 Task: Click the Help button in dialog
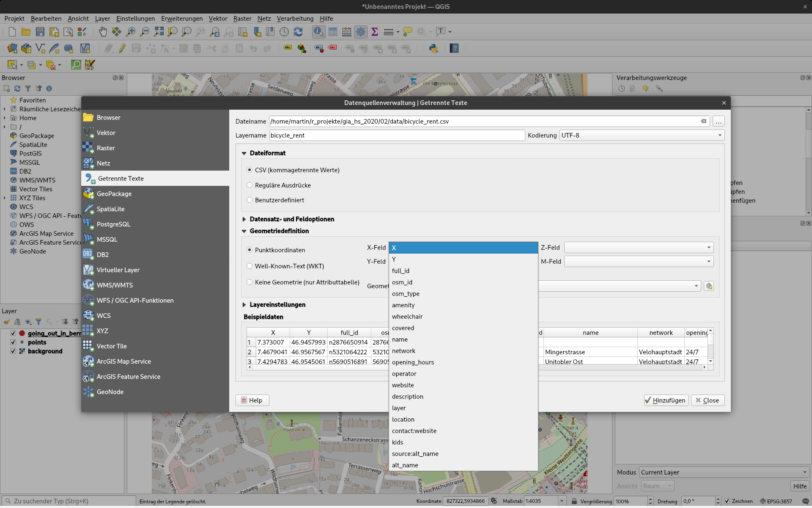(252, 400)
